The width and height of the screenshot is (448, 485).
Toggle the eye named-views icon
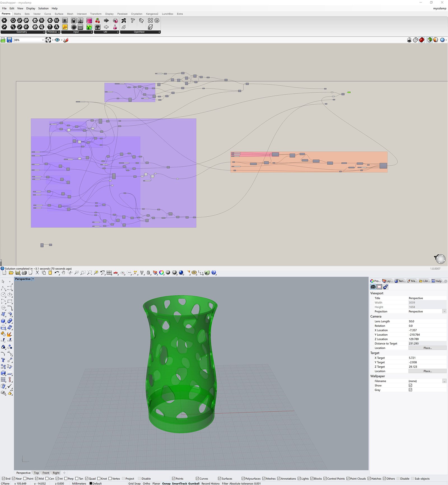57,40
